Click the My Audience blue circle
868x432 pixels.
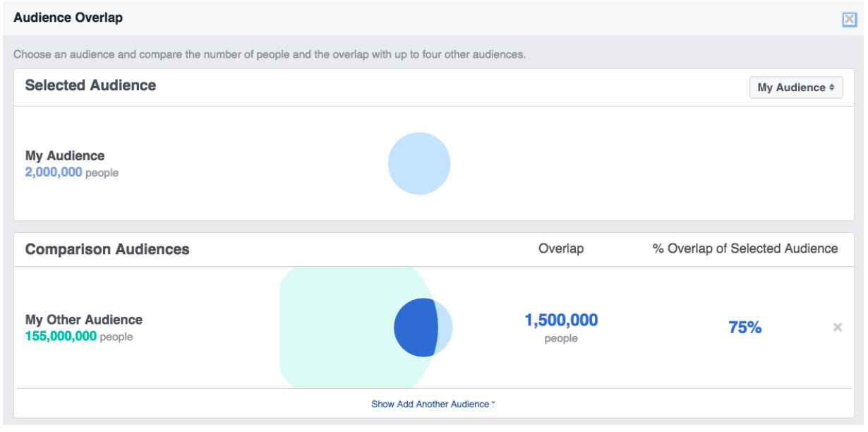click(418, 163)
